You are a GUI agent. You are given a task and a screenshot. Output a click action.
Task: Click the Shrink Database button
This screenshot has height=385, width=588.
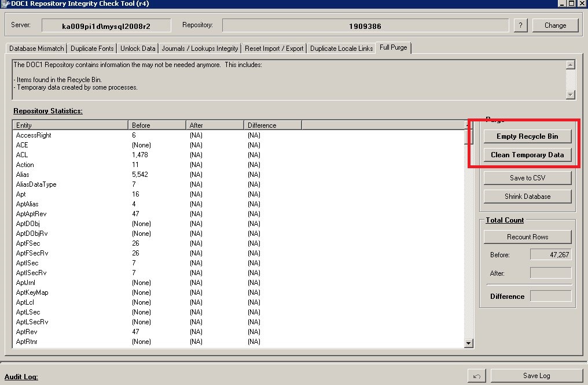click(527, 197)
